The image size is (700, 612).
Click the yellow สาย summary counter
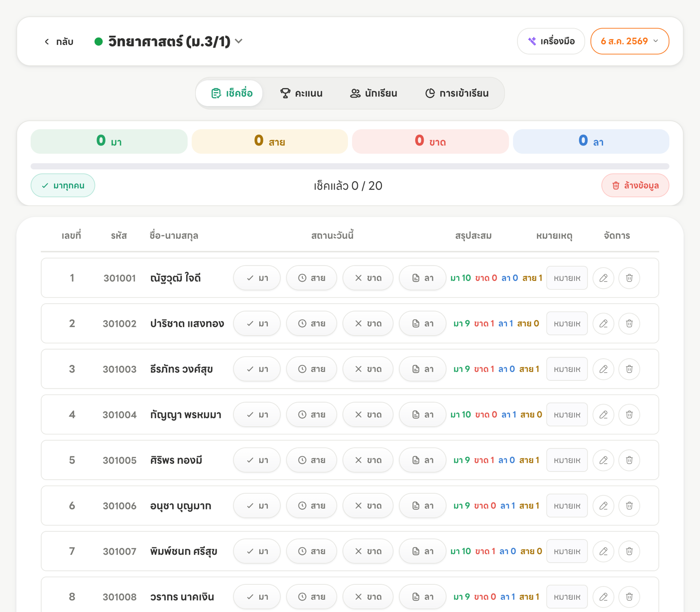click(270, 141)
